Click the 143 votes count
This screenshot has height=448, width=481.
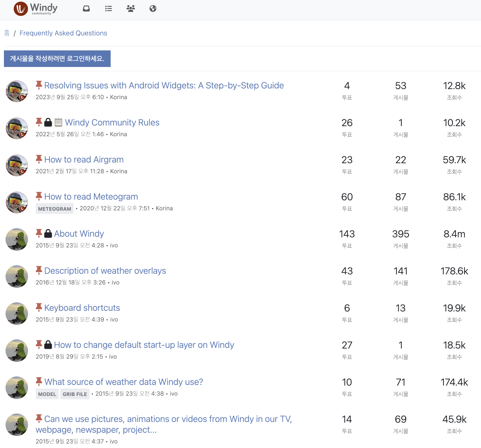pyautogui.click(x=347, y=234)
